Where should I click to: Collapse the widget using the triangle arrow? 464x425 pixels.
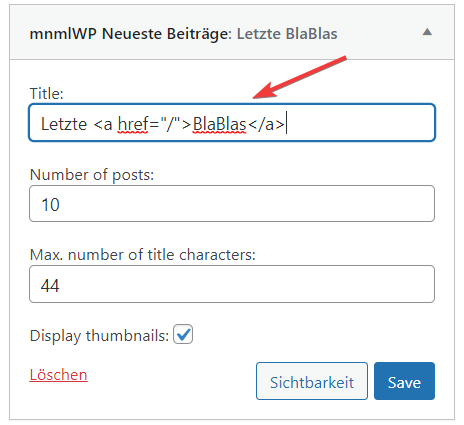[427, 32]
